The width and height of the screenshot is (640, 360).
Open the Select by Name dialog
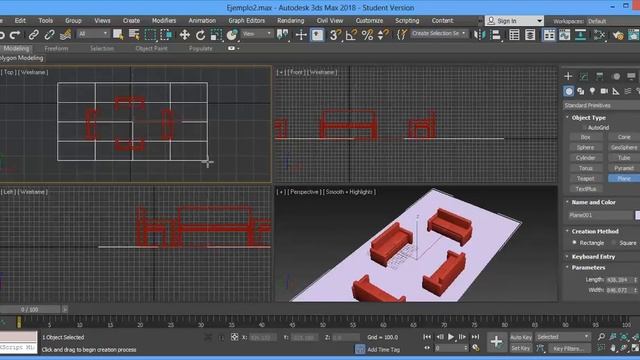click(x=134, y=35)
